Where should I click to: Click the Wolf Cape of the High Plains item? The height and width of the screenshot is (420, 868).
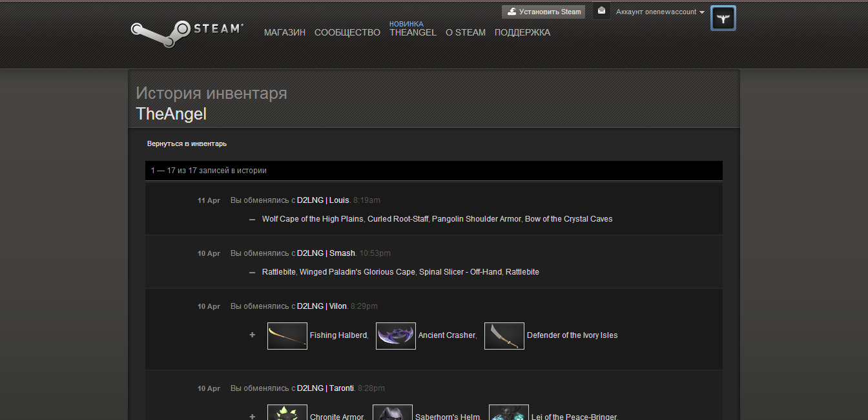[313, 219]
